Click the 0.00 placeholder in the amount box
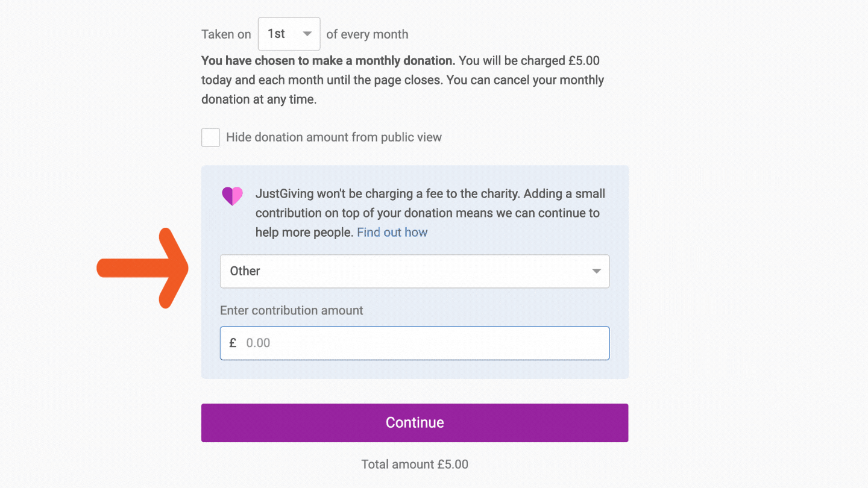The width and height of the screenshot is (868, 488). point(259,343)
